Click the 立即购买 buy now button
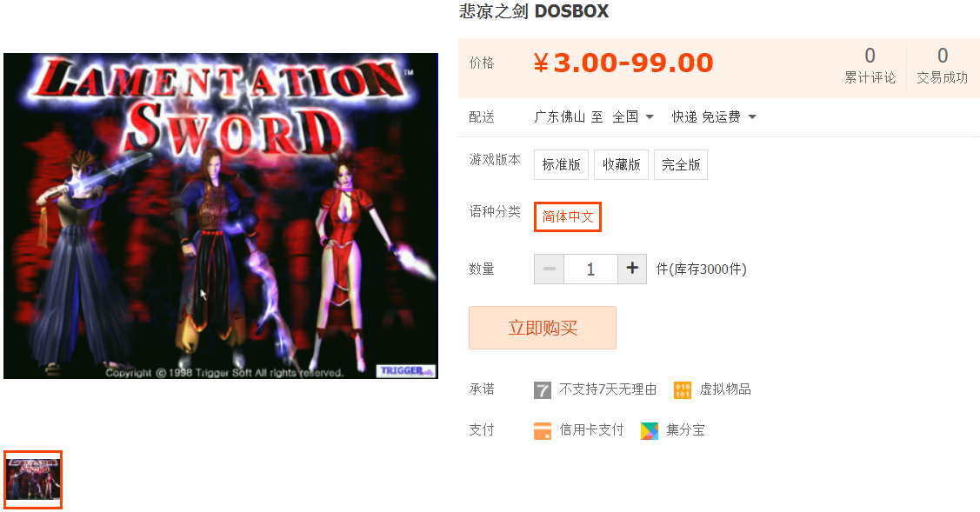 tap(543, 328)
